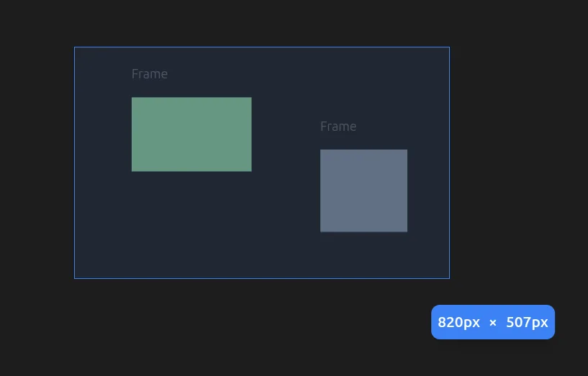
Task: Click top-right corner of blue selection outline
Action: pos(449,47)
